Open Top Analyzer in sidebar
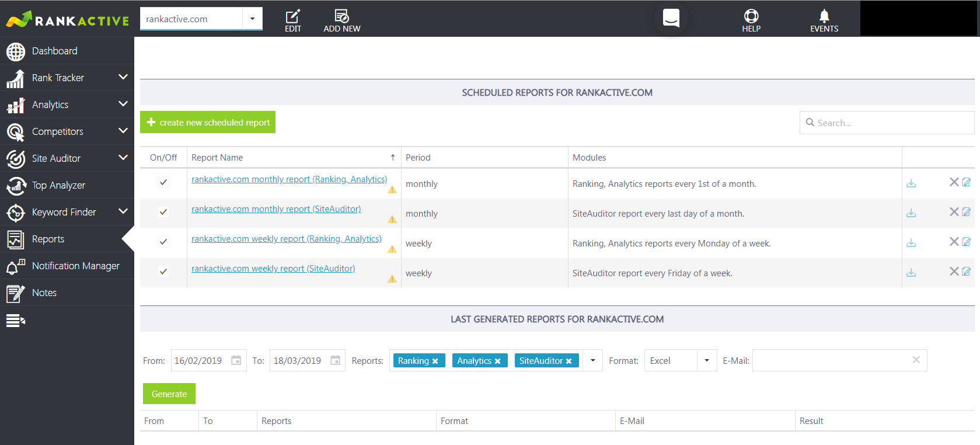 coord(67,185)
